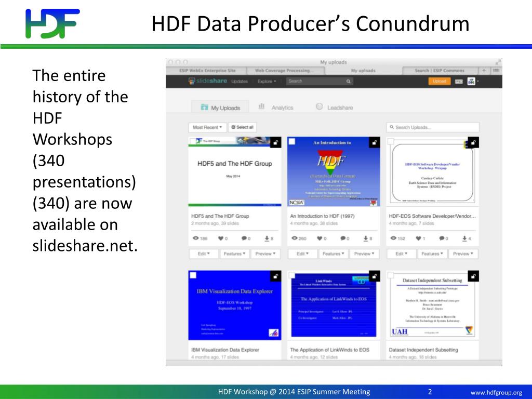Tick checkbox on IBM Visualization Data Explorer thumbnail
The height and width of the screenshot is (399, 532).
(193, 275)
